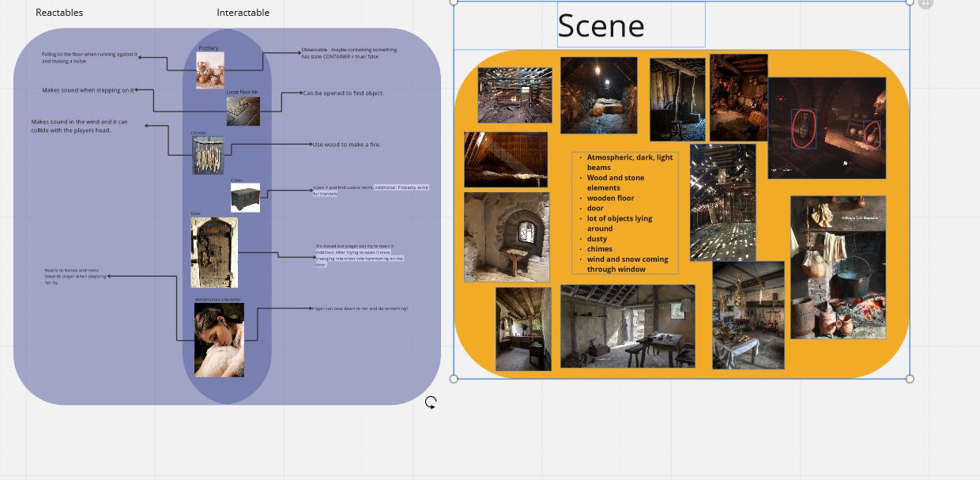The width and height of the screenshot is (980, 480).
Task: Click the bottom-left resize handle of Scene frame
Action: coord(454,379)
